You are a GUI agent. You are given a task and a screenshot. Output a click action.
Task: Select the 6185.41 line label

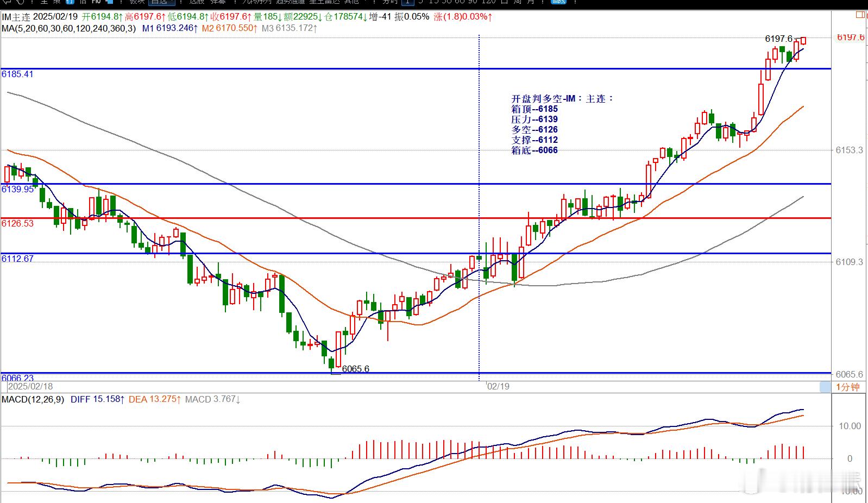click(17, 74)
